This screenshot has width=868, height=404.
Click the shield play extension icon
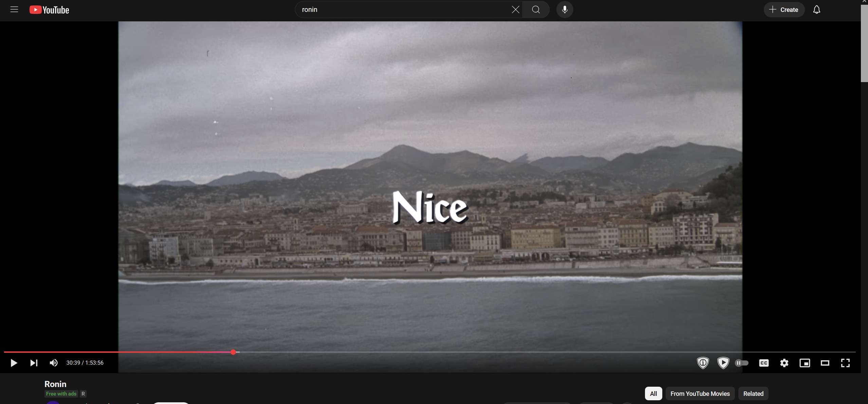[x=723, y=363]
